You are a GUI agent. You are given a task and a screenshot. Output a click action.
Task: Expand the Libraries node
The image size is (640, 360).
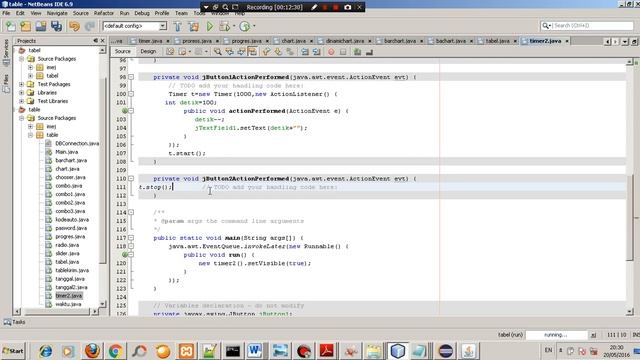click(22, 93)
